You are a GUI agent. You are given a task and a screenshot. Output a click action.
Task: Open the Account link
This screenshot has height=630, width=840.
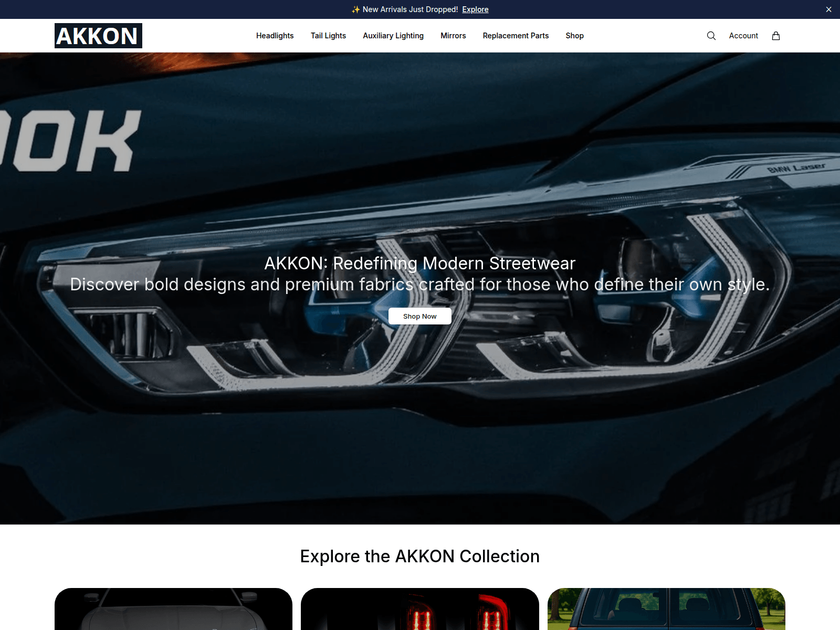(743, 36)
